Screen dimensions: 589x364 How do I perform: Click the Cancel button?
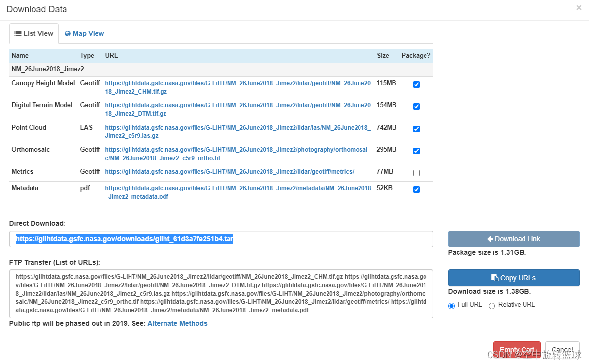[562, 350]
